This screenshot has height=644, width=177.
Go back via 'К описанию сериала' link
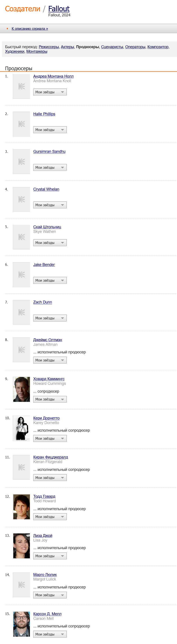tap(30, 29)
